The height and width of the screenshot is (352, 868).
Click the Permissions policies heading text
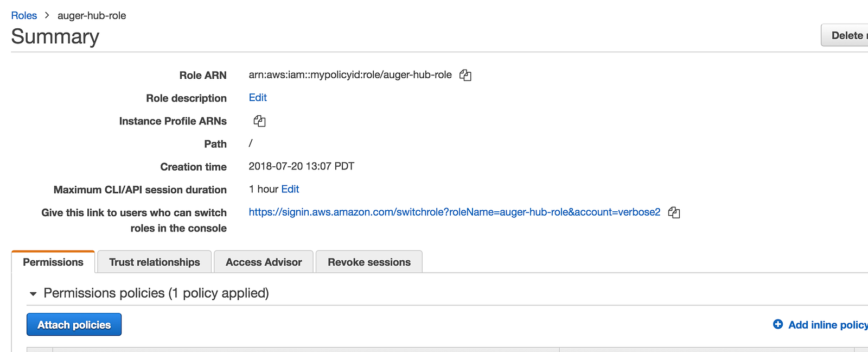(x=156, y=293)
